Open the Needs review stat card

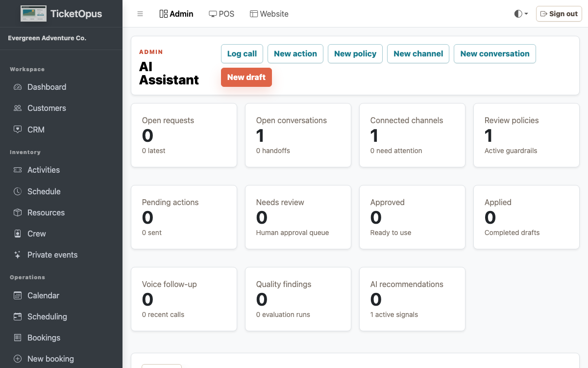298,217
